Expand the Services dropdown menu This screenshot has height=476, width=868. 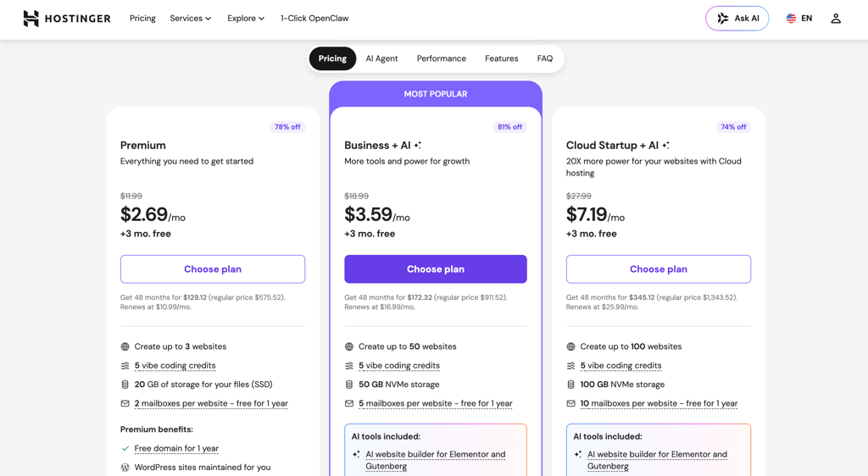click(x=191, y=19)
